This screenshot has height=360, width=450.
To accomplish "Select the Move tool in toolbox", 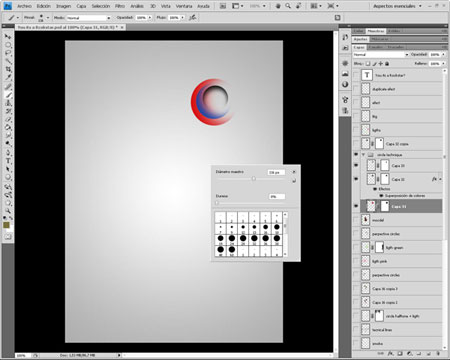I will point(8,36).
